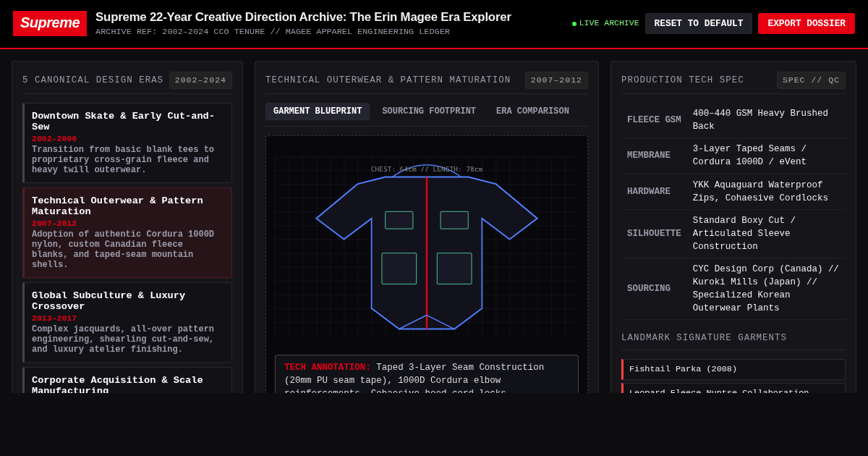
Task: Click the green Live Archive status dot
Action: [574, 24]
